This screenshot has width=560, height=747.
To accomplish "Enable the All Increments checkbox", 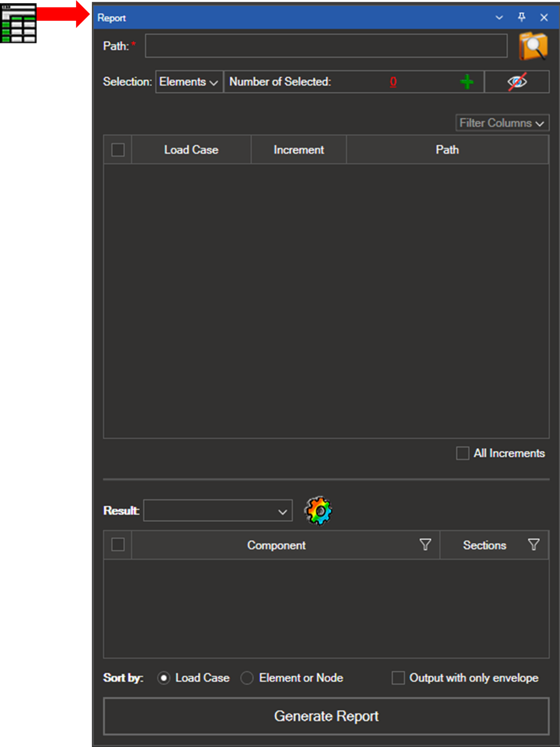I will click(463, 453).
